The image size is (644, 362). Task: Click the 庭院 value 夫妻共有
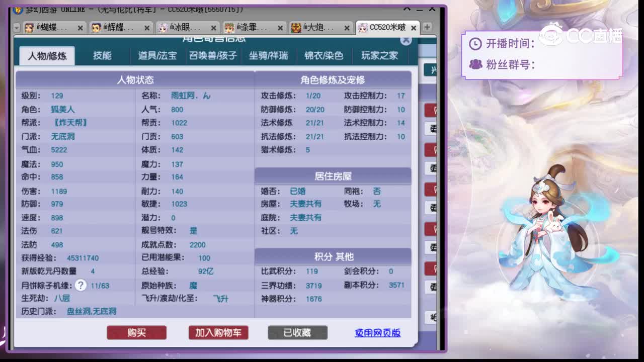pyautogui.click(x=305, y=218)
